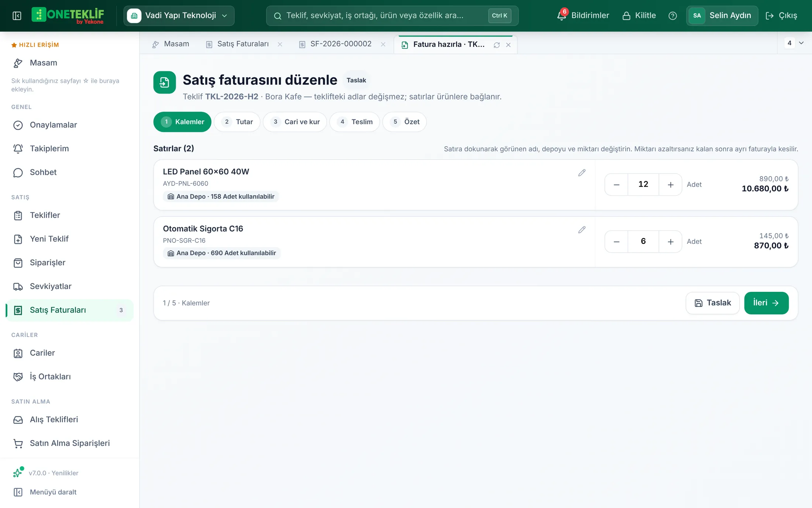812x508 pixels.
Task: Close the Satış Faturaları tab
Action: 280,44
